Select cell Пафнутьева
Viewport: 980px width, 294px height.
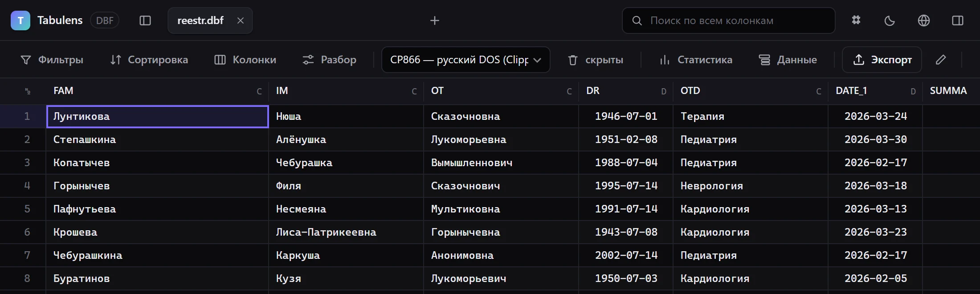click(x=157, y=209)
